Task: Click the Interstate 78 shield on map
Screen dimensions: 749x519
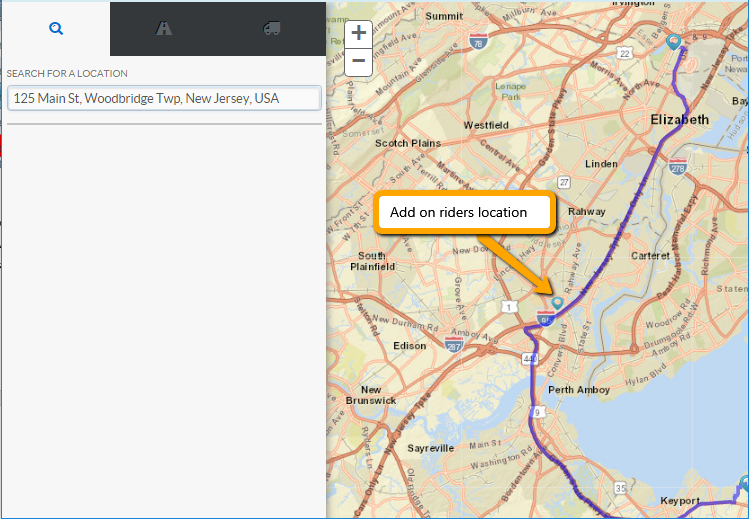Action: point(478,42)
